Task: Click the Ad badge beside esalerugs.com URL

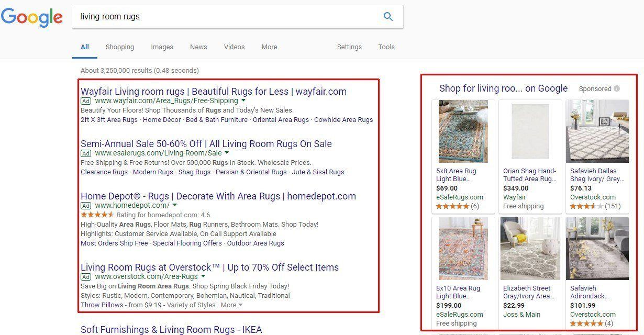Action: tap(86, 153)
